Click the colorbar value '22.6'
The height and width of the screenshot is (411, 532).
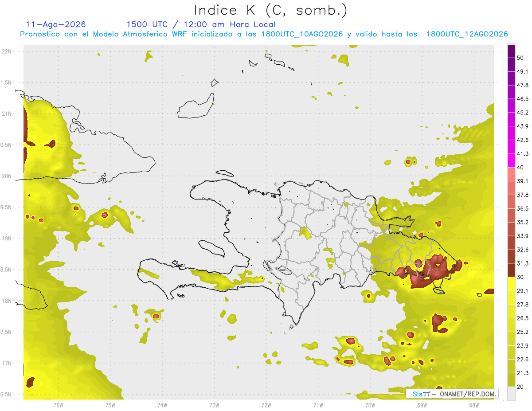point(523,360)
